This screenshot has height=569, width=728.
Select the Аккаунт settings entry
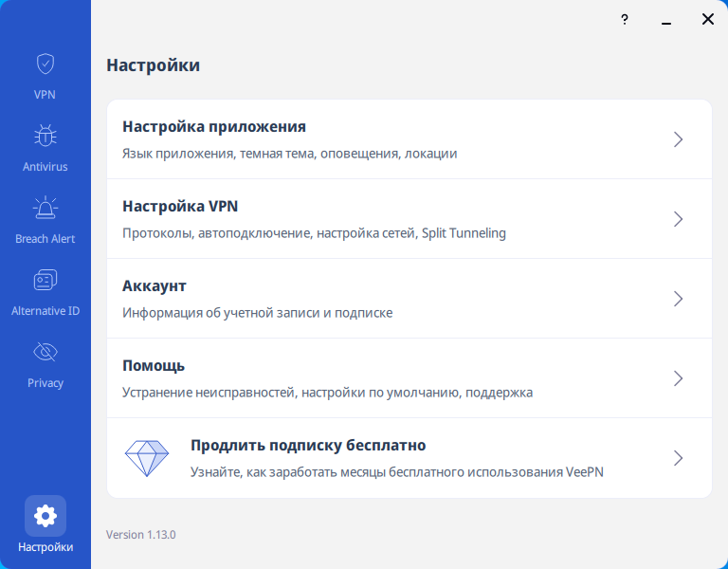155,286
